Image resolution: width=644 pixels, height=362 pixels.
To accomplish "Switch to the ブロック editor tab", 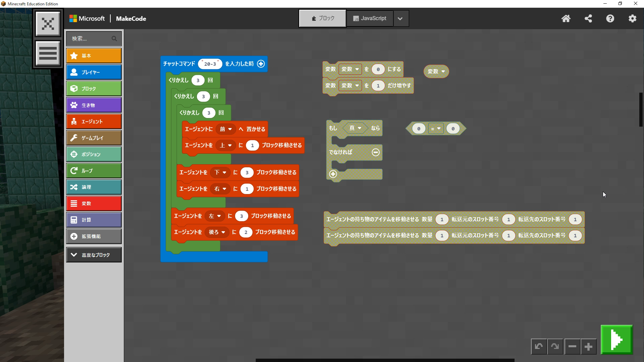I will coord(322,18).
